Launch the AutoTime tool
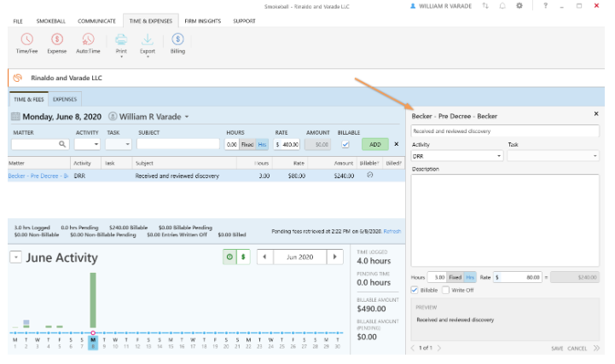615x364 pixels. click(88, 43)
